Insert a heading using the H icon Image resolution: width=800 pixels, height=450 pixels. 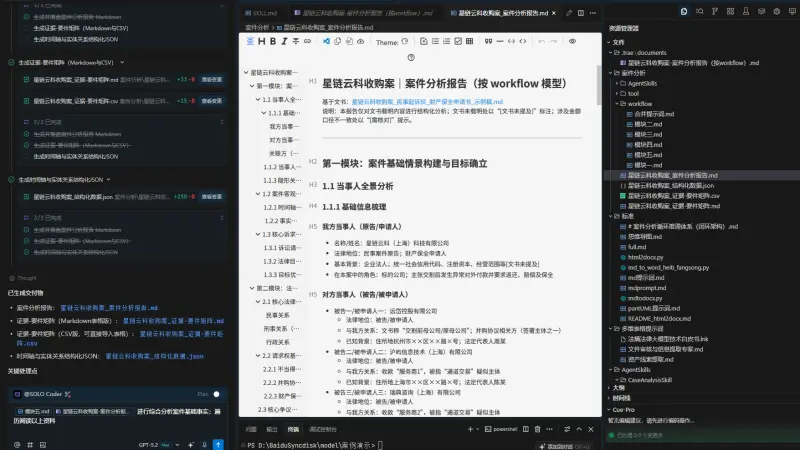click(261, 41)
